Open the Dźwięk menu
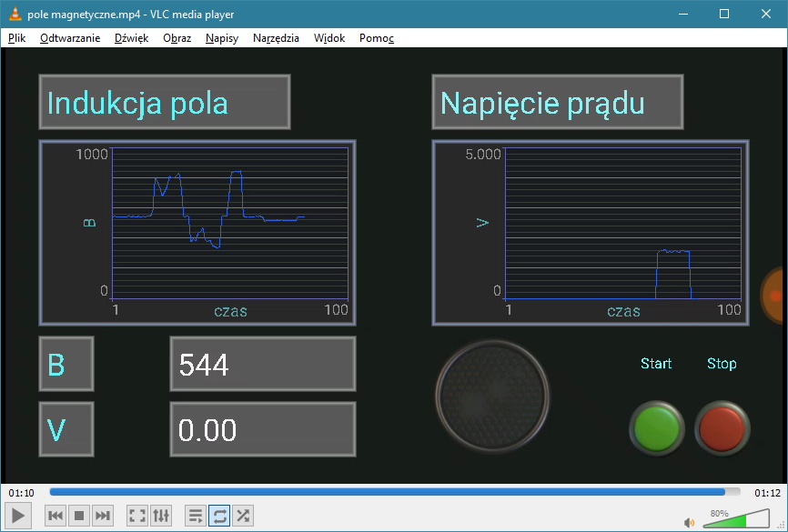Viewport: 788px width, 532px height. coord(131,38)
